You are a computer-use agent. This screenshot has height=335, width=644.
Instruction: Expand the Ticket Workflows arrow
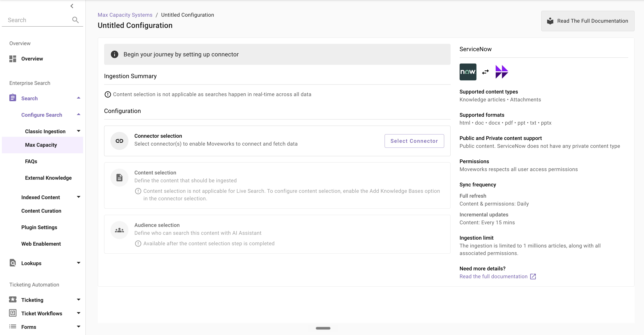[78, 313]
